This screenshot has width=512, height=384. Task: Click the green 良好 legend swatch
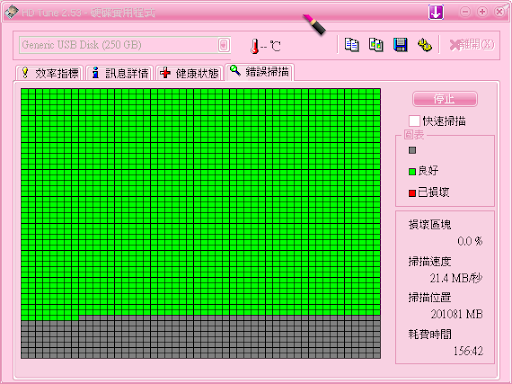click(x=412, y=171)
